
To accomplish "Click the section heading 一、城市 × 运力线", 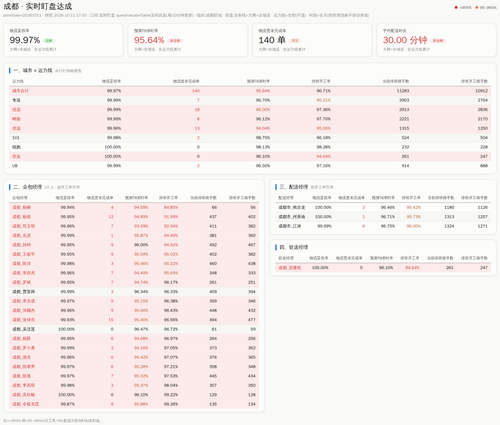I will click(x=33, y=70).
